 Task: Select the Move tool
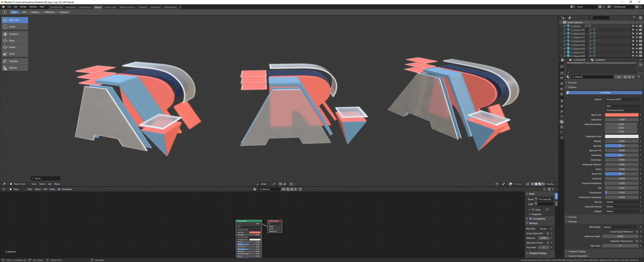pos(12,40)
